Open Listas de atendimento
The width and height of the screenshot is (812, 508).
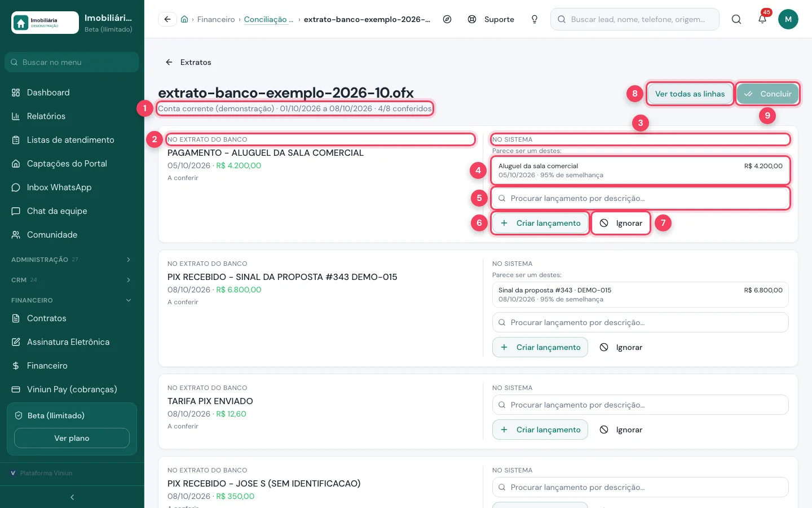pyautogui.click(x=72, y=140)
